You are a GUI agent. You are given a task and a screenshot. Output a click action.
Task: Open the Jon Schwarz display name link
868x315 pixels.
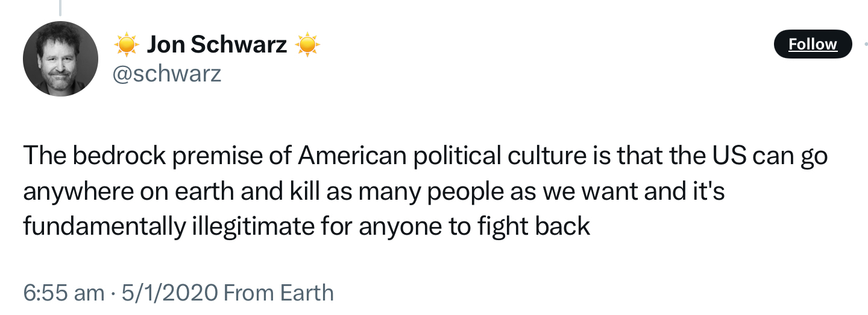click(216, 45)
